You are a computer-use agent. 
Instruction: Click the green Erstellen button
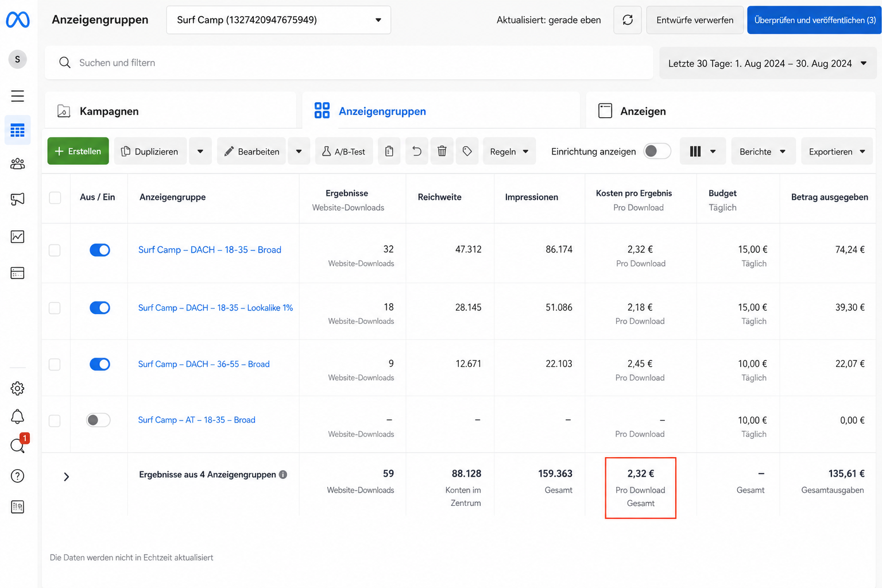pyautogui.click(x=78, y=151)
